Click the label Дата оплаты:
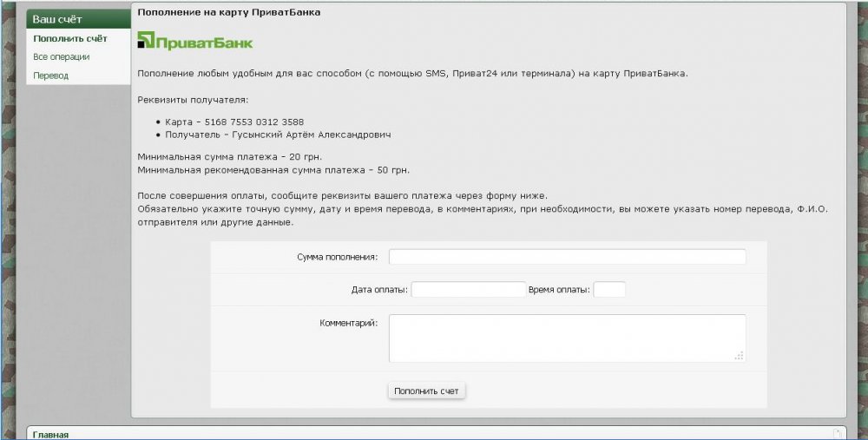868x440 pixels. 379,290
